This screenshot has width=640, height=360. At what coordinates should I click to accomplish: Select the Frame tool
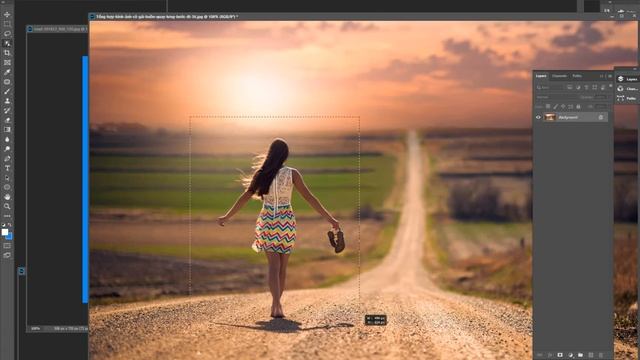click(7, 62)
